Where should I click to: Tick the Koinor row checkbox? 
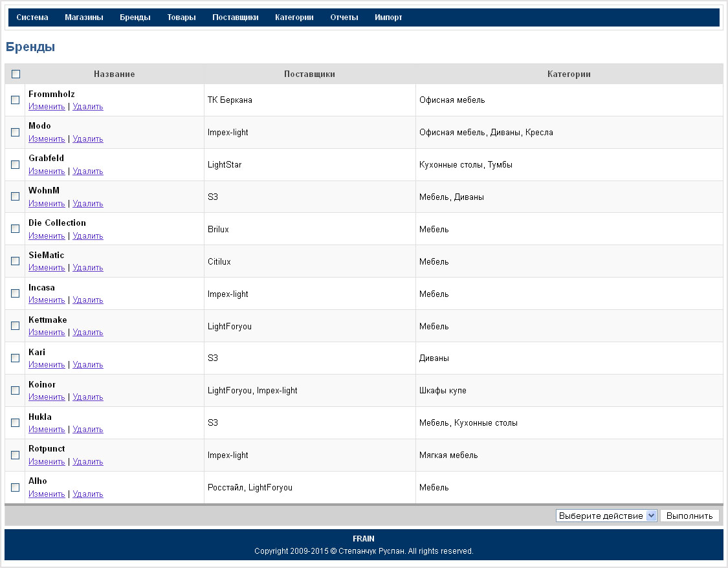pos(16,390)
